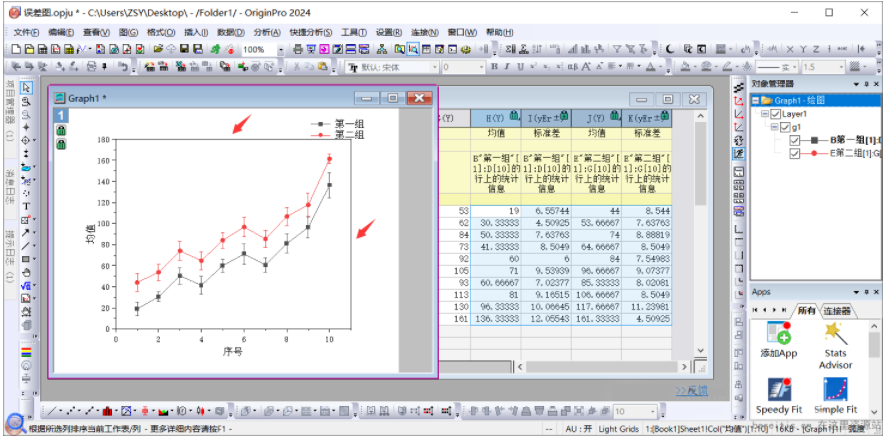Click the worksheet vertical scrollbar
Screen dimensions: 885x441
coord(700,232)
